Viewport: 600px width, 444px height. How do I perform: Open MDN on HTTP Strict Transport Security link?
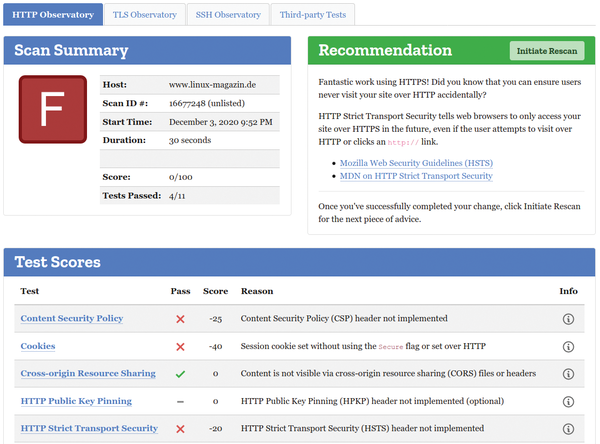(x=416, y=176)
